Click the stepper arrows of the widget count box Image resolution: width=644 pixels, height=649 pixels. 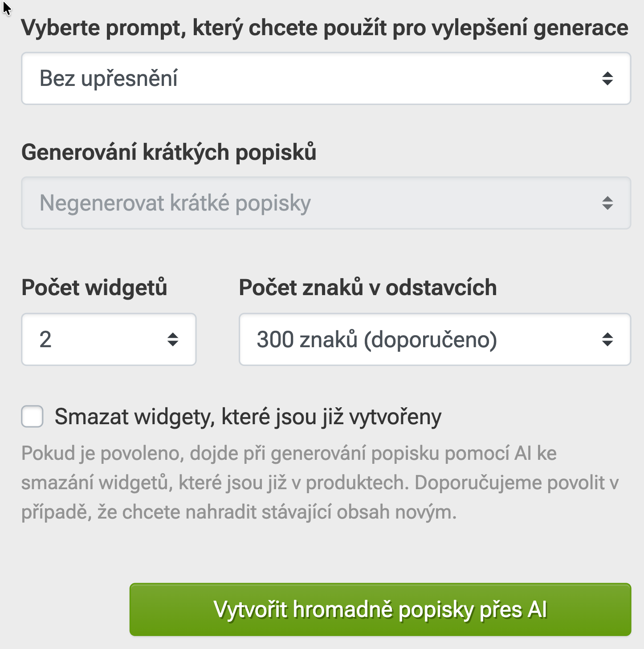click(173, 339)
